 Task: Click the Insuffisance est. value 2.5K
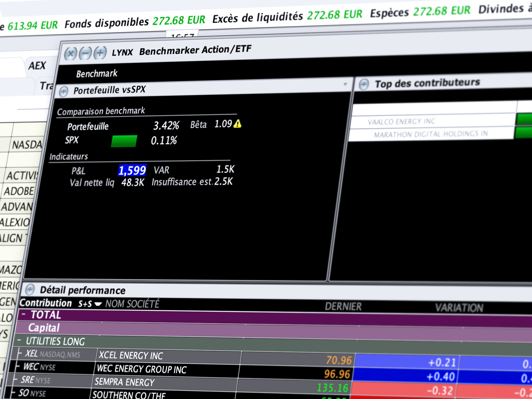pyautogui.click(x=223, y=181)
